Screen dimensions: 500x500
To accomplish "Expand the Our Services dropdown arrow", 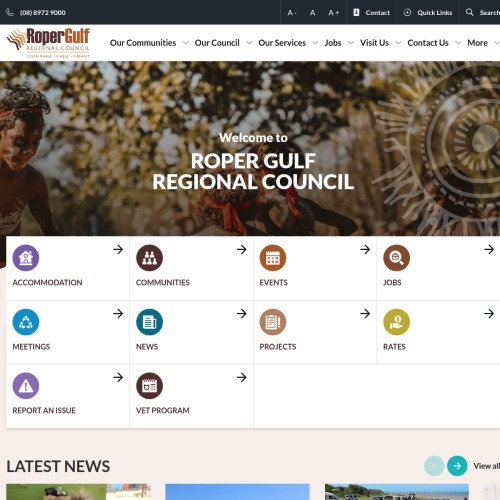I will (315, 43).
